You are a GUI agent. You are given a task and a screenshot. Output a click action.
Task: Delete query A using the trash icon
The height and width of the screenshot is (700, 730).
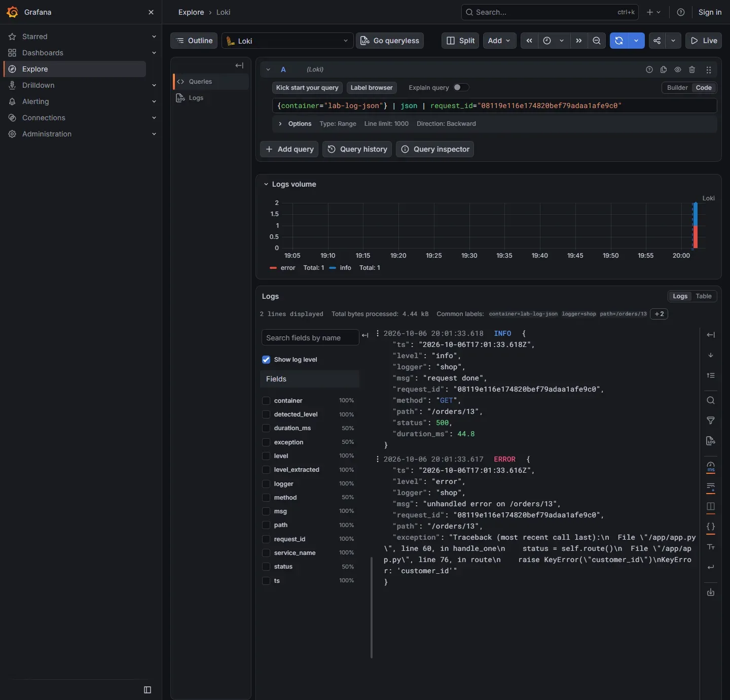click(x=692, y=69)
